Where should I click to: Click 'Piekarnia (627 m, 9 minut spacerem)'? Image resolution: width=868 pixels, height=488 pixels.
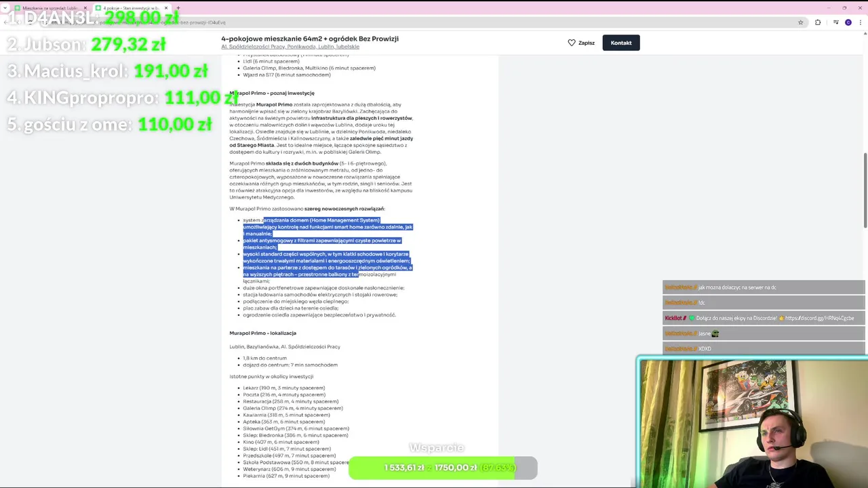pyautogui.click(x=286, y=476)
